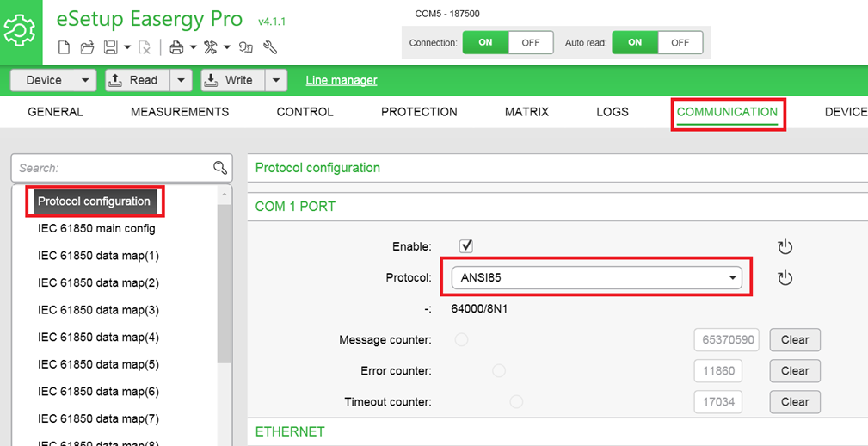Click the eSetup gear logo icon

[x=20, y=30]
